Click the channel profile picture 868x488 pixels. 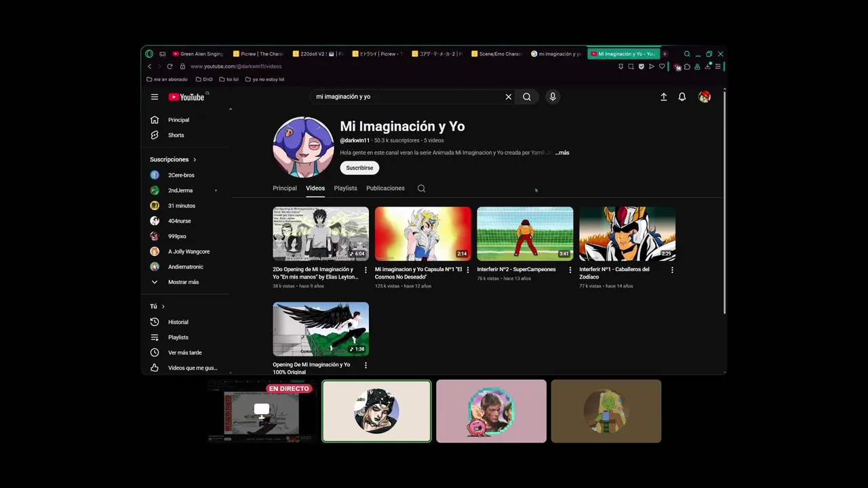pos(303,147)
